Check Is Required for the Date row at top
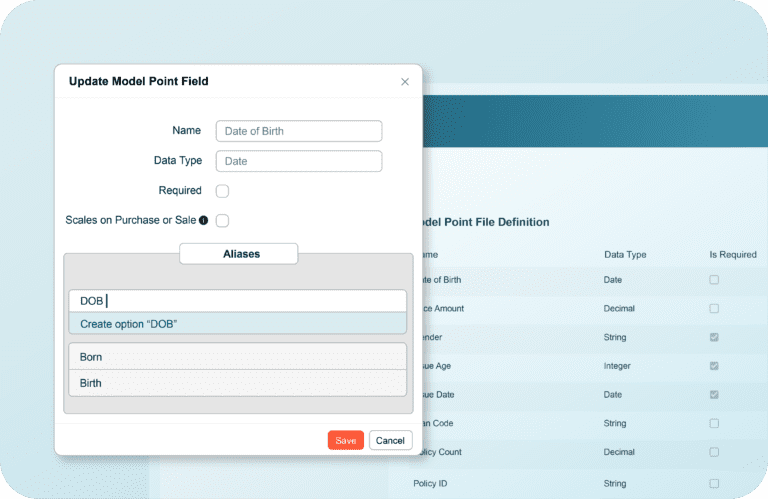The image size is (768, 499). [x=714, y=280]
